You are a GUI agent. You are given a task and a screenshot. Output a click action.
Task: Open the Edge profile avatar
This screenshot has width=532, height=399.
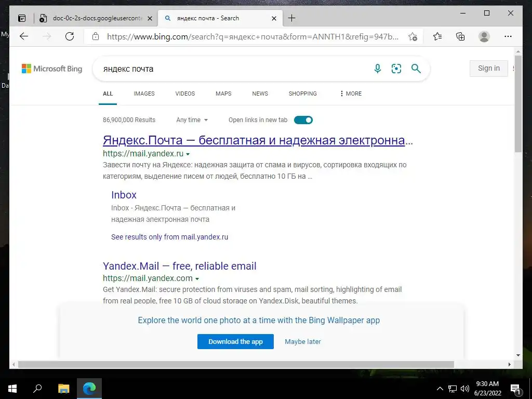click(484, 36)
